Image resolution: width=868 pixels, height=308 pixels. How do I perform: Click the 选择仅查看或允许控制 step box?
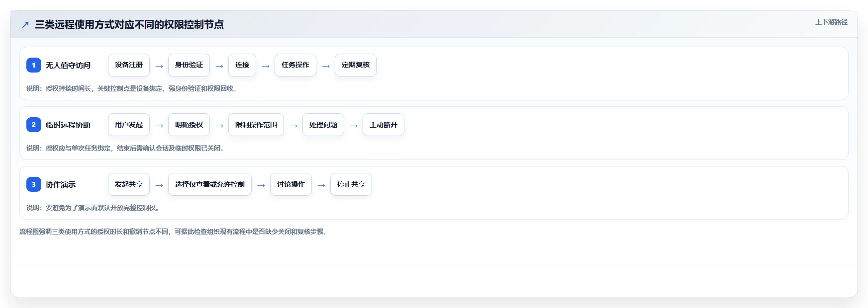[210, 184]
